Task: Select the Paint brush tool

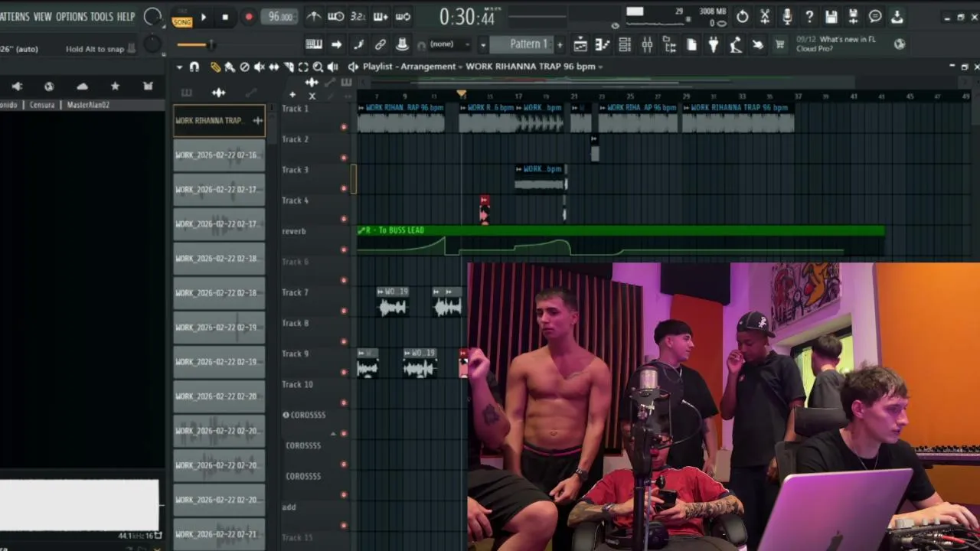Action: tap(230, 67)
